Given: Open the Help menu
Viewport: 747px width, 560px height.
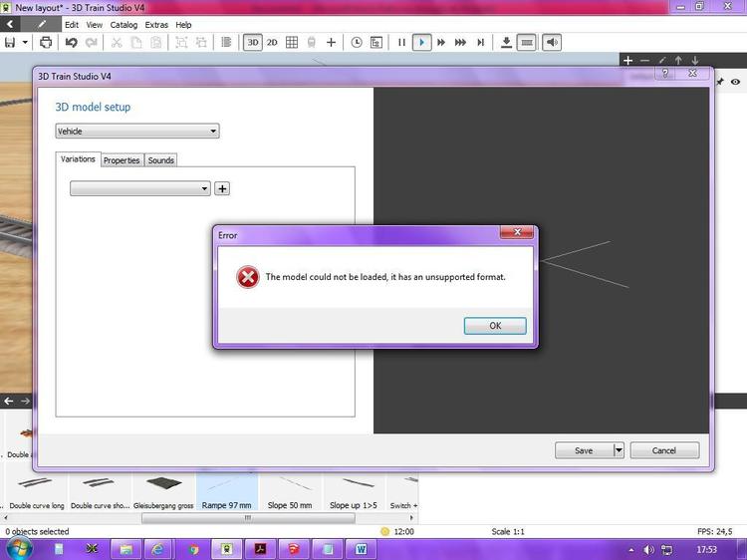Looking at the screenshot, I should [x=183, y=25].
